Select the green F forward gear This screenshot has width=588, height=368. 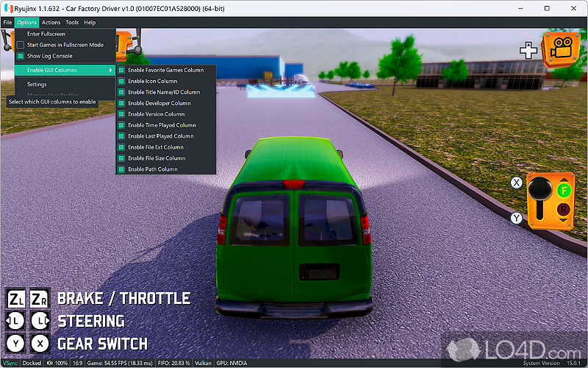(564, 191)
